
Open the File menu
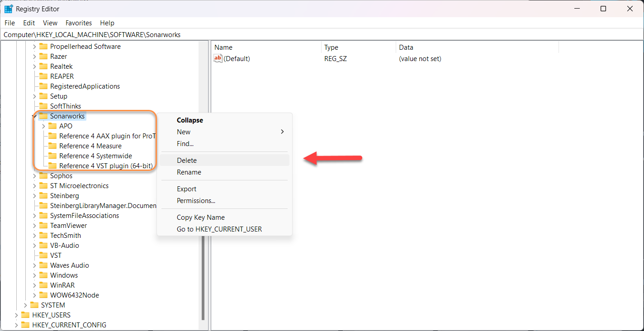[x=9, y=23]
